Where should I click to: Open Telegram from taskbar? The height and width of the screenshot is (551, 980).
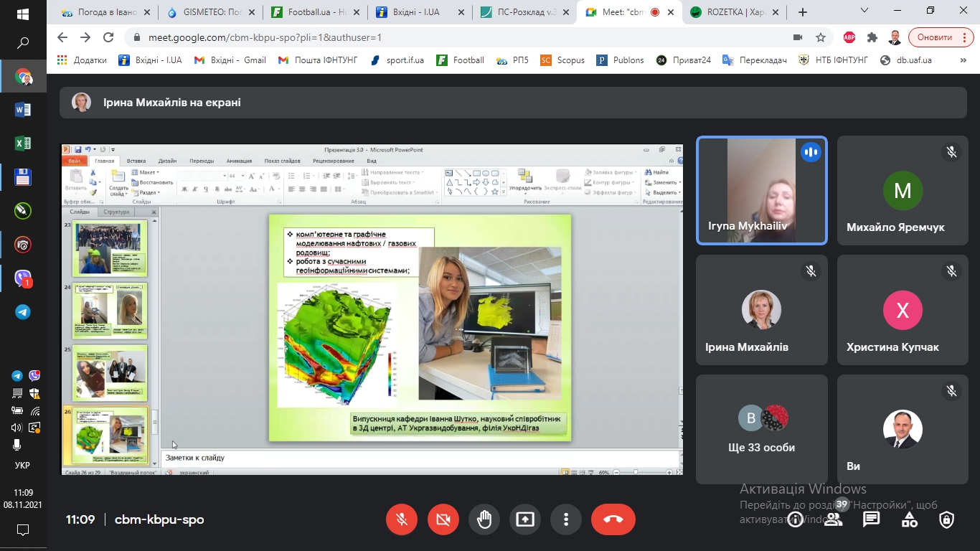point(22,312)
